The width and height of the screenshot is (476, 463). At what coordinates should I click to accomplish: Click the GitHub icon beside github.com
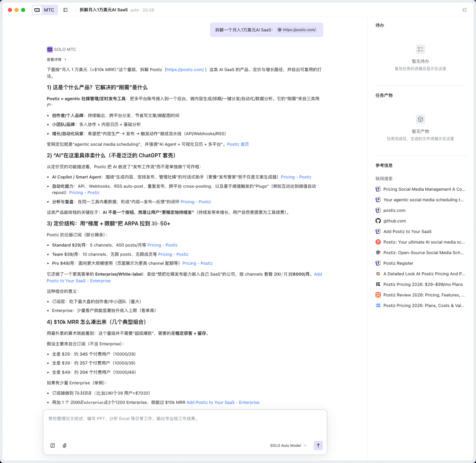[x=378, y=221]
